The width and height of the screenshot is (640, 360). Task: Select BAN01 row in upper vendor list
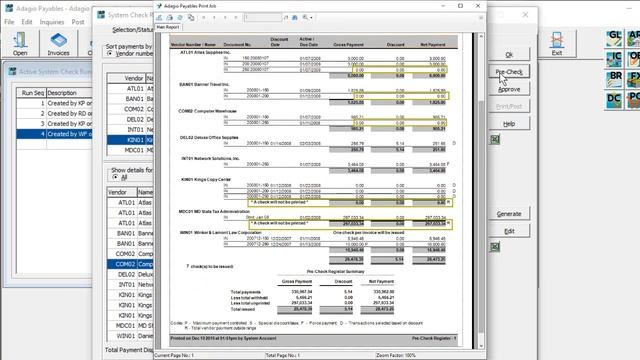coord(130,99)
